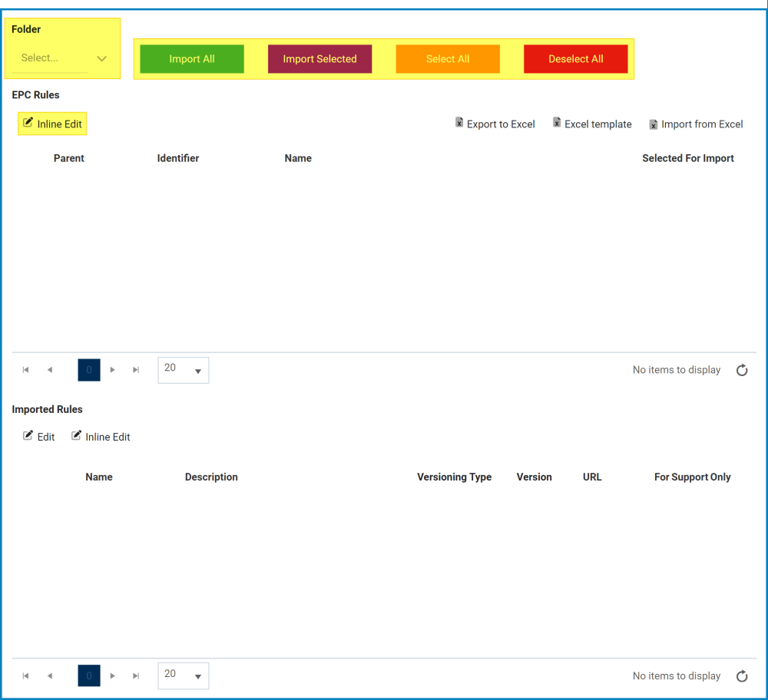Image resolution: width=768 pixels, height=700 pixels.
Task: Jump to first page of Imported Rules
Action: click(x=25, y=675)
